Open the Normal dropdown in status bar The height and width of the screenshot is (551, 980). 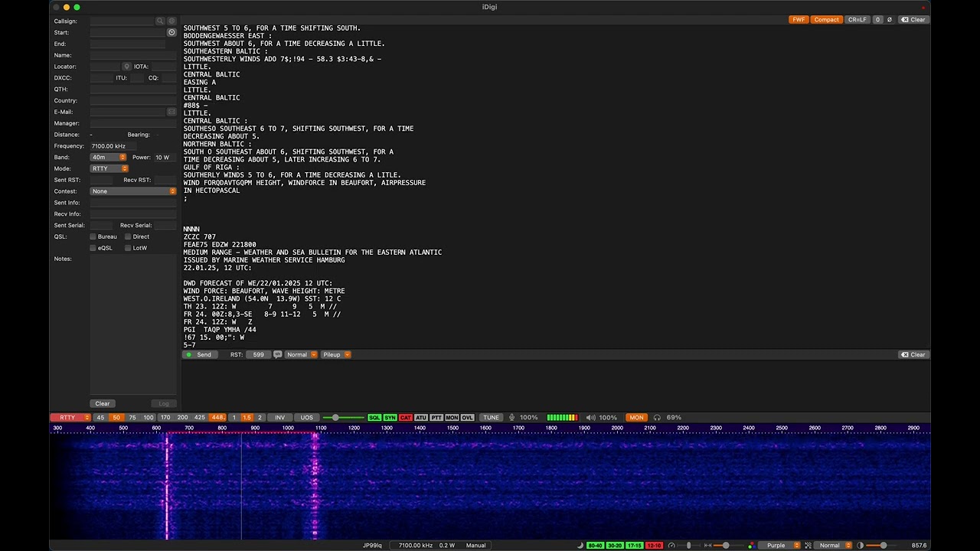point(834,546)
